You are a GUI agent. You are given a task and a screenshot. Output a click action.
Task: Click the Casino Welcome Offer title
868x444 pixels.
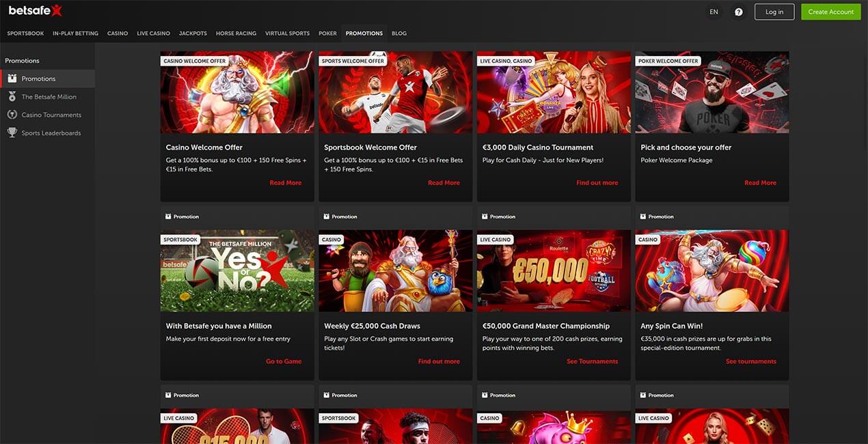tap(204, 148)
